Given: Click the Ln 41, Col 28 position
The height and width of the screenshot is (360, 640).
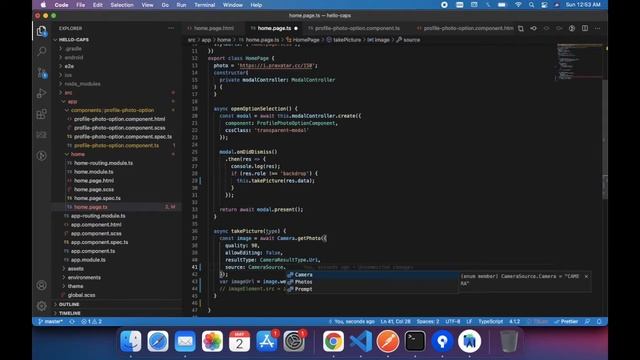Looking at the screenshot, I should click(395, 322).
